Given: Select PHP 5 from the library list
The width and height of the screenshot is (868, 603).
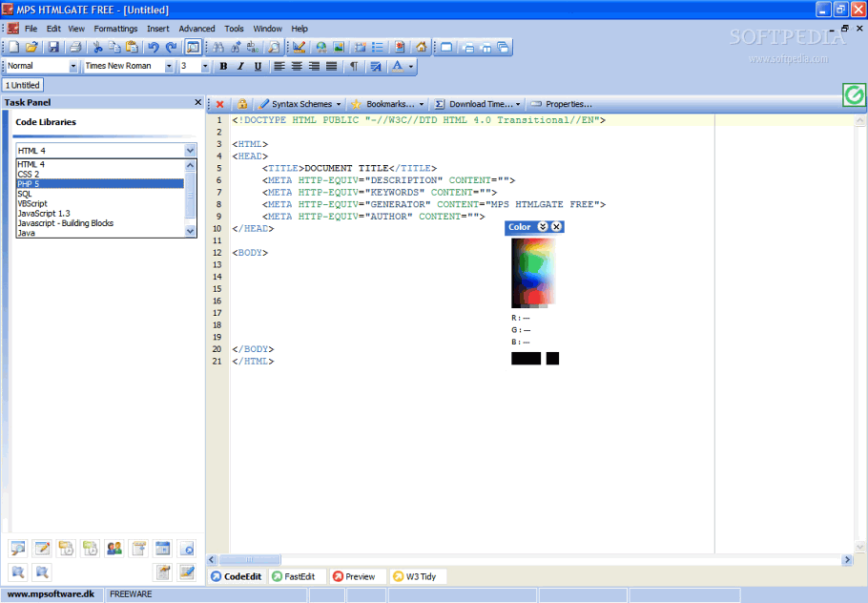Looking at the screenshot, I should (100, 184).
